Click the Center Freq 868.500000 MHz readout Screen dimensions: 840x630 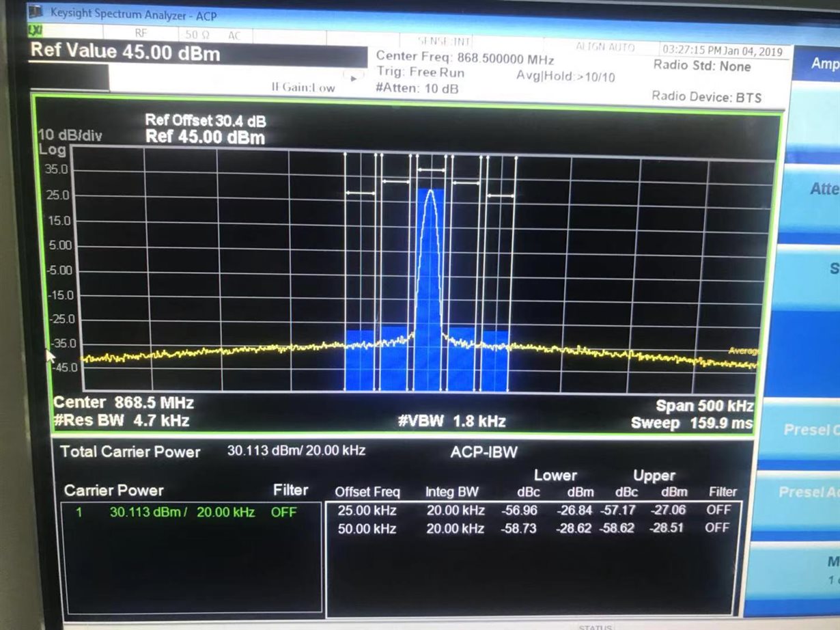465,57
